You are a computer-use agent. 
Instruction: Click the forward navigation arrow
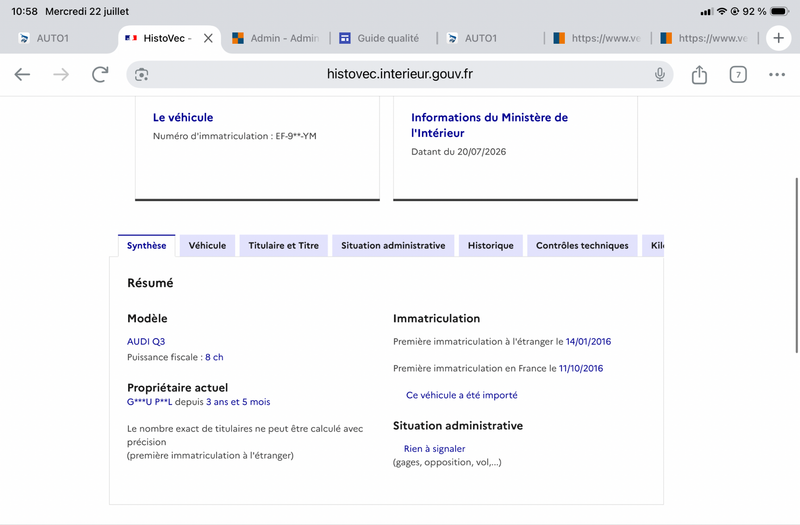(x=61, y=74)
